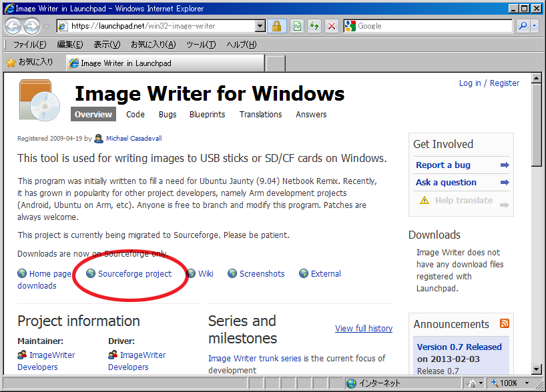Viewport: 546px width, 392px height.
Task: Click the globe icon beside Home page
Action: (22, 273)
